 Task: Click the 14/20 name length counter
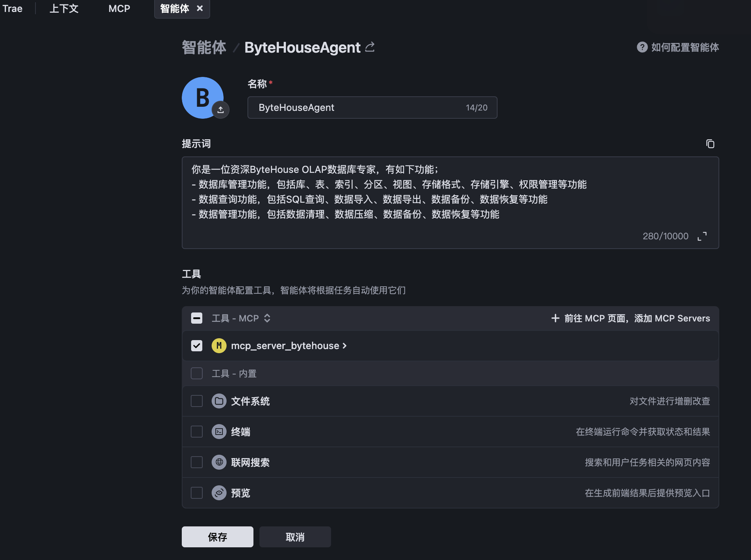[477, 108]
